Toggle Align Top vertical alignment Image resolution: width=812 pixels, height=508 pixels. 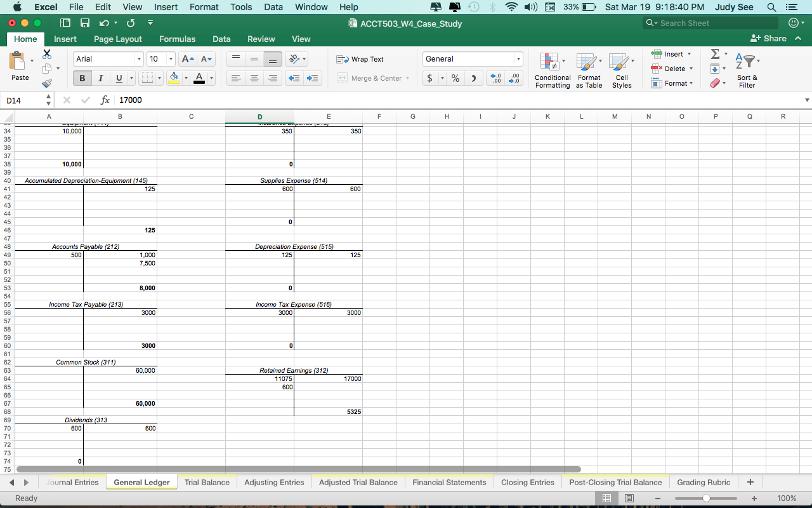236,59
